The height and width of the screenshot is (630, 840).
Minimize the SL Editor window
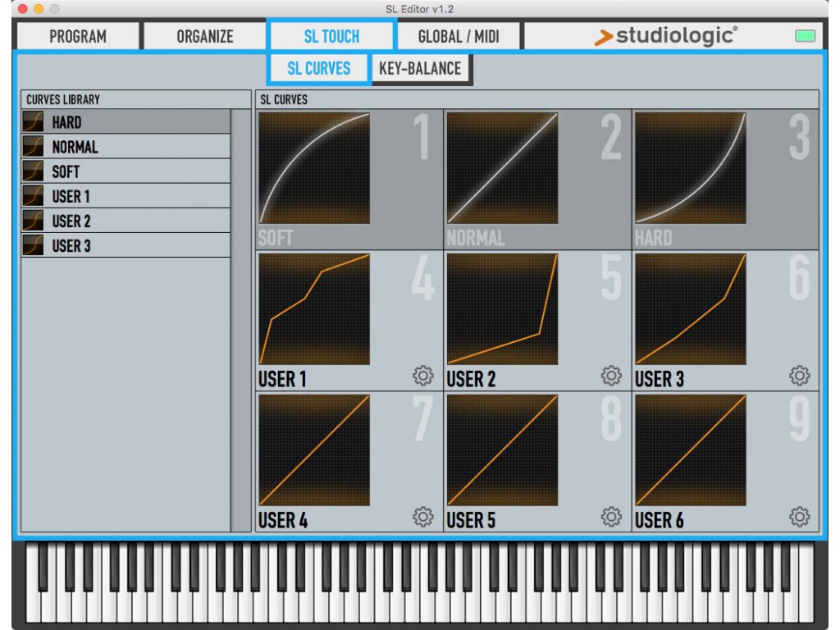[x=39, y=8]
